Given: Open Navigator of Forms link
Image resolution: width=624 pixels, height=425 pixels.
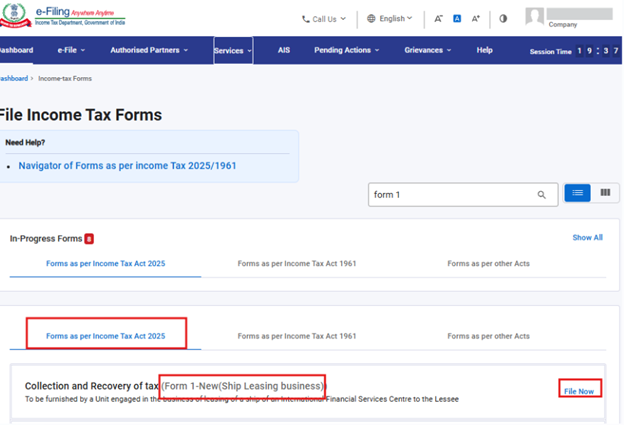Looking at the screenshot, I should pos(127,165).
